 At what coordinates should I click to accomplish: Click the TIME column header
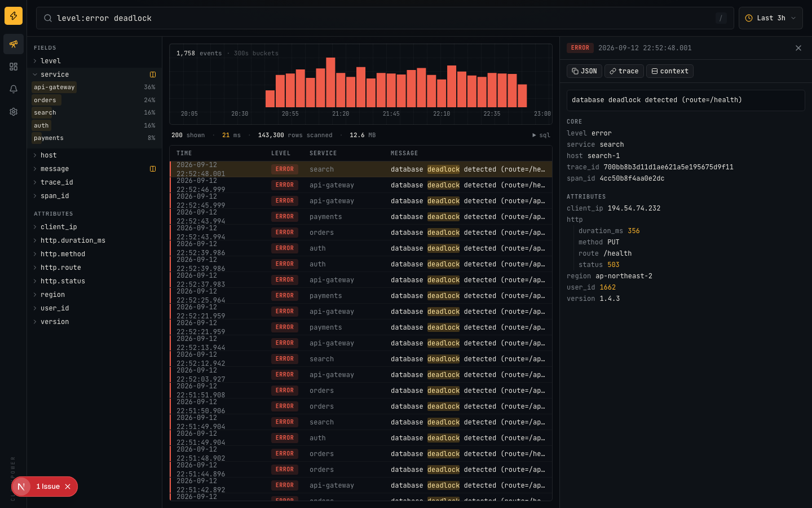tap(184, 154)
